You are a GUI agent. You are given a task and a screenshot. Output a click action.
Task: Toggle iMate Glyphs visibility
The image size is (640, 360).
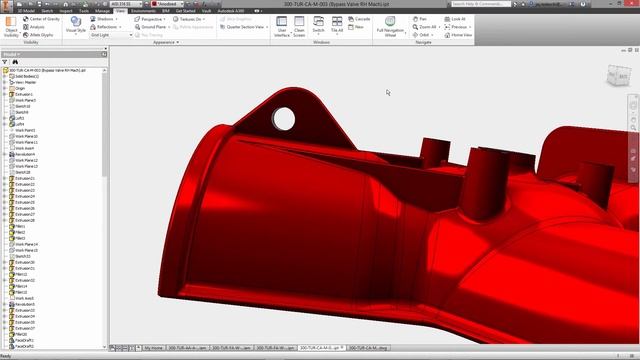(x=38, y=35)
